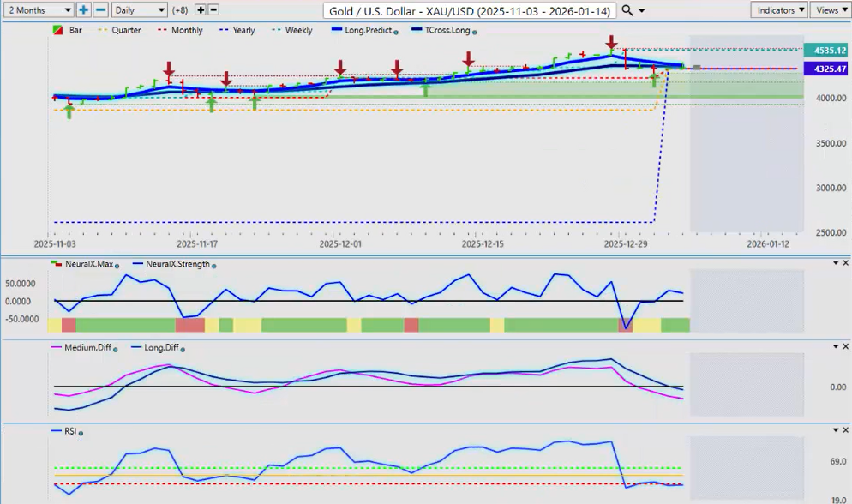Click the magnifier symbol search icon
852x504 pixels.
point(627,10)
